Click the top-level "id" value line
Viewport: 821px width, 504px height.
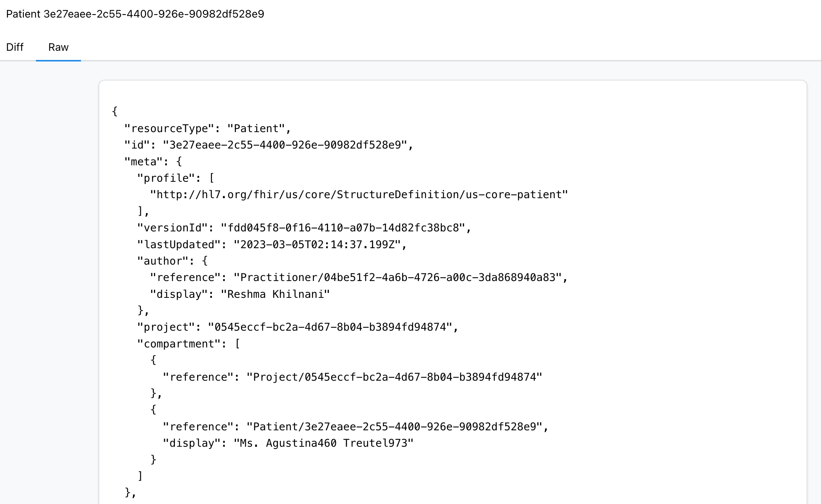(268, 145)
